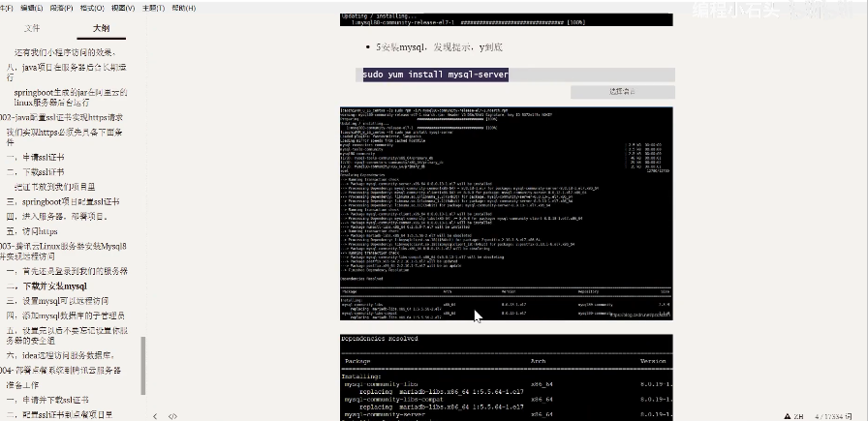Click the sudo yum install mysql-server code block
Image resolution: width=868 pixels, height=421 pixels.
pos(515,75)
